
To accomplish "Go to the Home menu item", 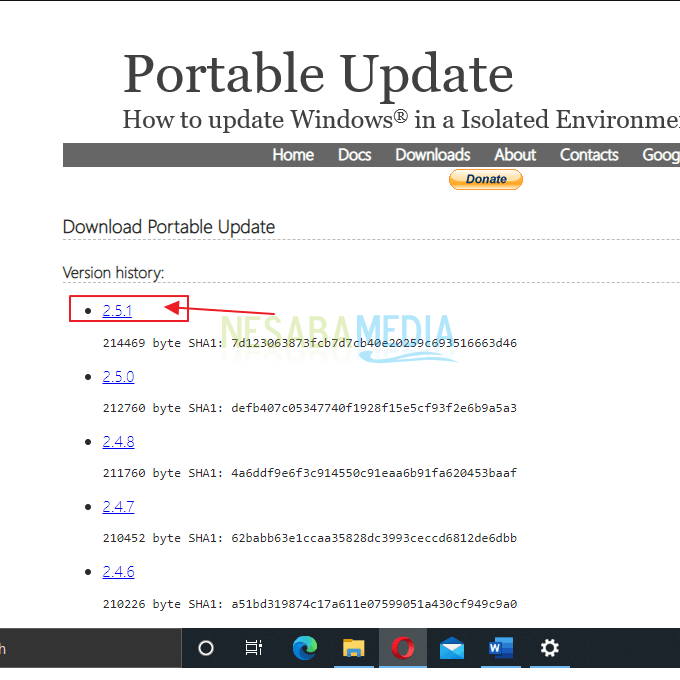I will [x=293, y=155].
